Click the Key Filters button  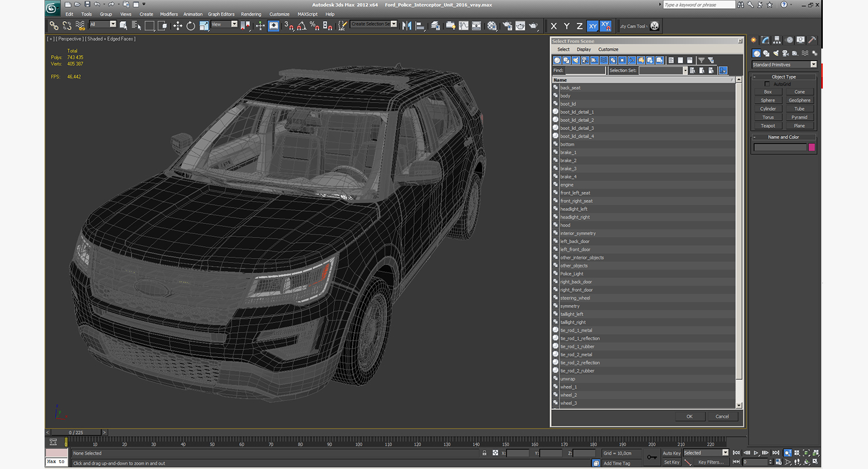[x=710, y=462]
